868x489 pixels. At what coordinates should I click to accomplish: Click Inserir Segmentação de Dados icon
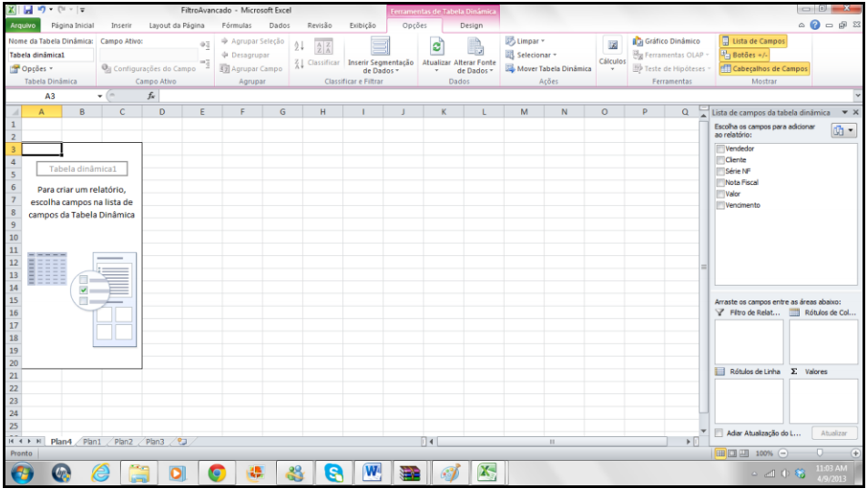380,47
